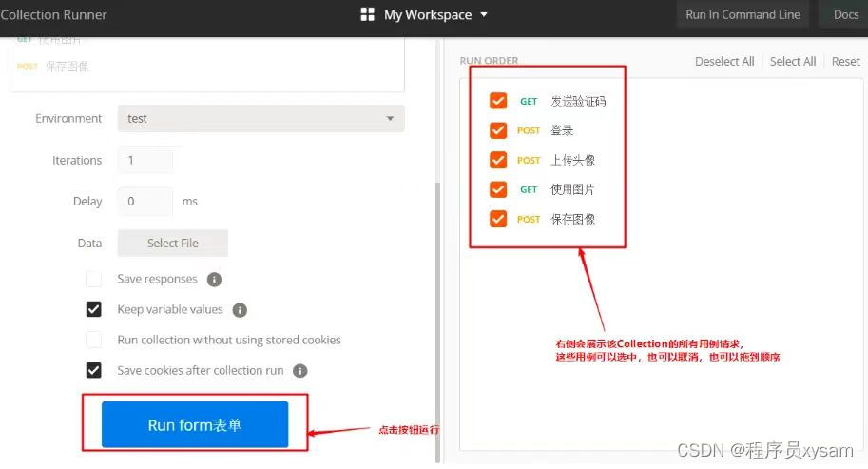Uncheck the POST 保存图像 request checkbox
Screen dimensions: 868x469
[498, 219]
